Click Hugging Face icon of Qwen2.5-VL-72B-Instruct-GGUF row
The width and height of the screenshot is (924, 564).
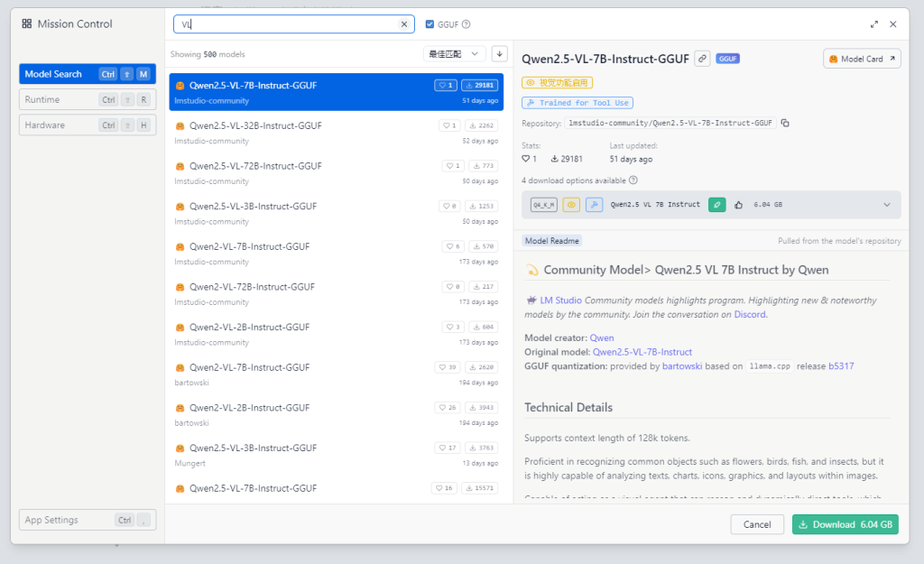[x=180, y=166]
